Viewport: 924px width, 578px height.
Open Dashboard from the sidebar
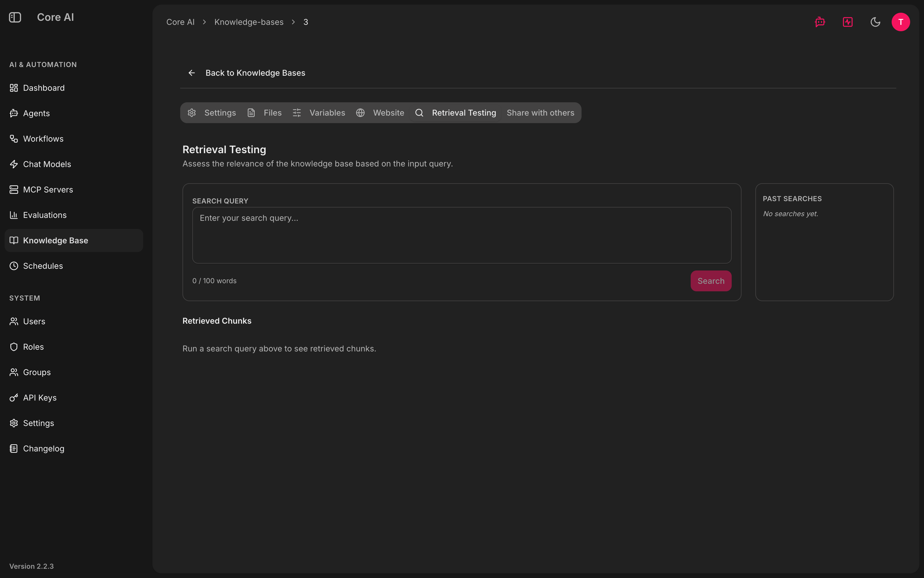click(74, 88)
